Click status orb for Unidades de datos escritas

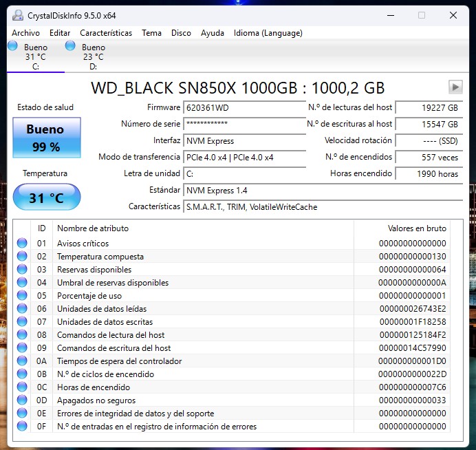(22, 321)
